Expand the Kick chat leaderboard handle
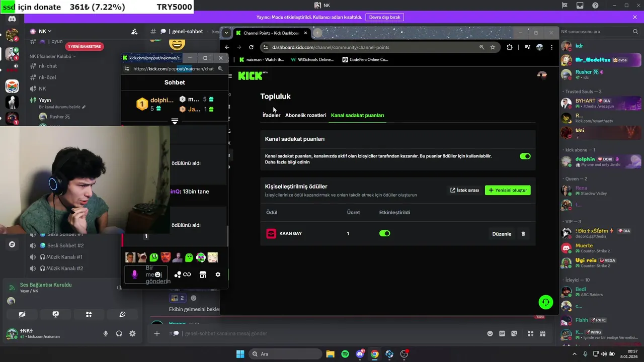Image resolution: width=644 pixels, height=362 pixels. pyautogui.click(x=175, y=121)
